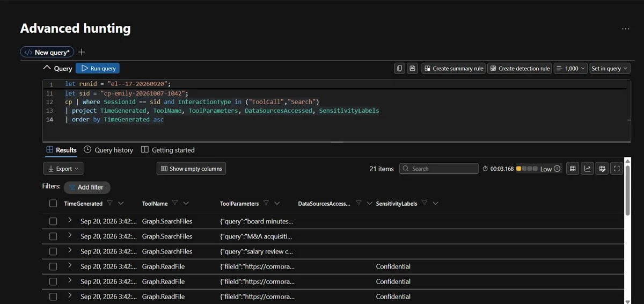The width and height of the screenshot is (644, 304).
Task: Click the "salary review" ToolParameters cell
Action: pos(257,251)
